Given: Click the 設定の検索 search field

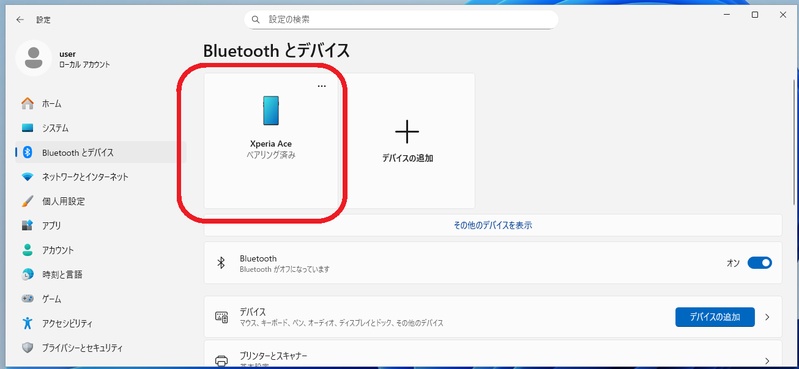Looking at the screenshot, I should tap(401, 20).
